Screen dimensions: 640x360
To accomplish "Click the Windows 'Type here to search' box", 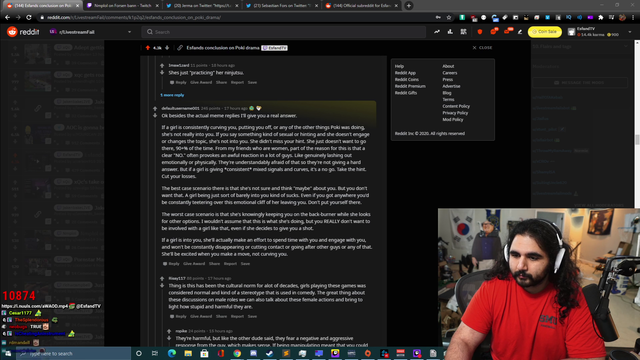I will (73, 353).
